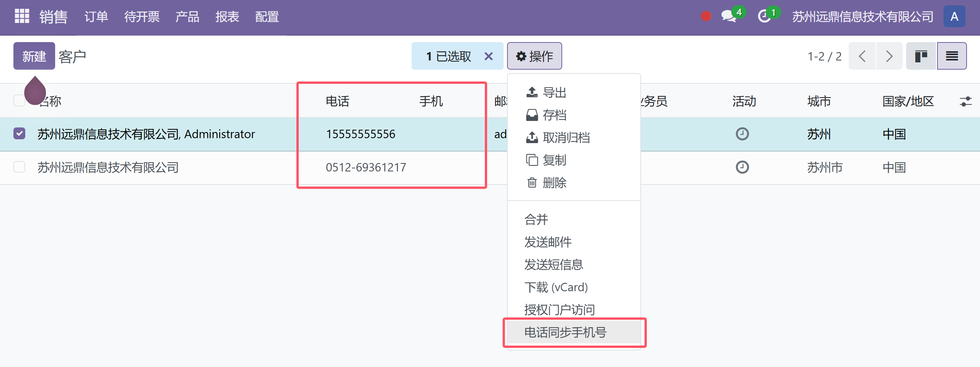
Task: Select 导出 export in actions menu
Action: click(554, 92)
